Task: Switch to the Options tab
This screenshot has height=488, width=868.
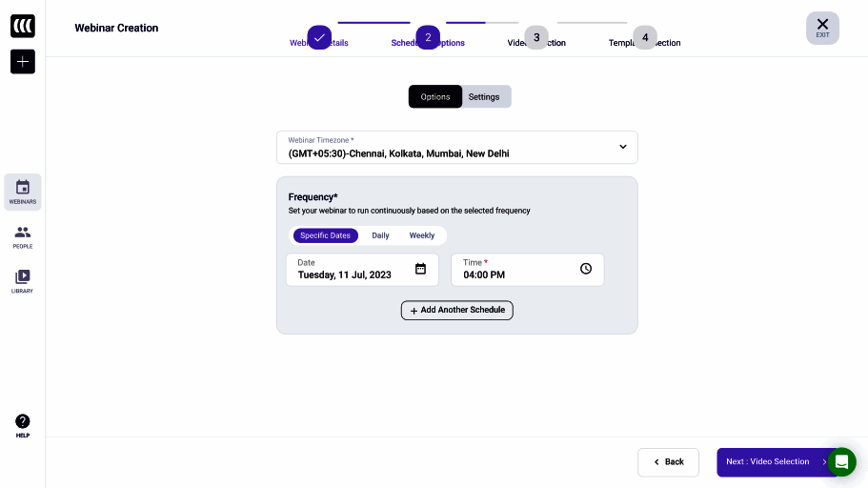Action: 435,96
